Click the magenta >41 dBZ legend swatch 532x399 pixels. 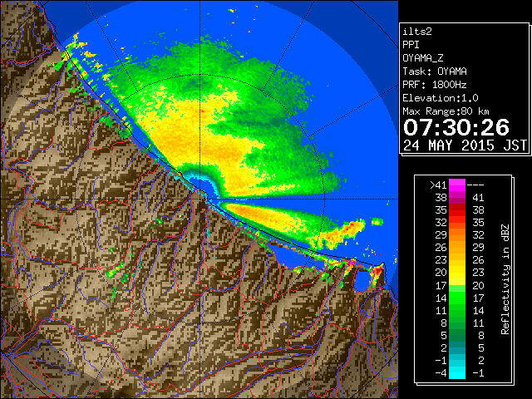point(457,185)
